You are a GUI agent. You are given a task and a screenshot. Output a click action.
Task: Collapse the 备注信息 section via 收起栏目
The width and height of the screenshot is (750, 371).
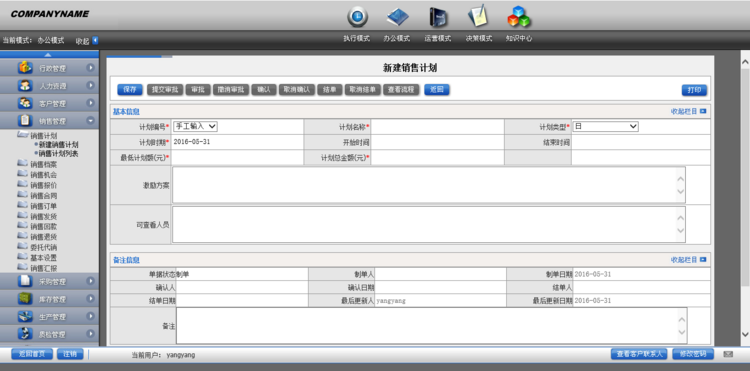point(688,260)
